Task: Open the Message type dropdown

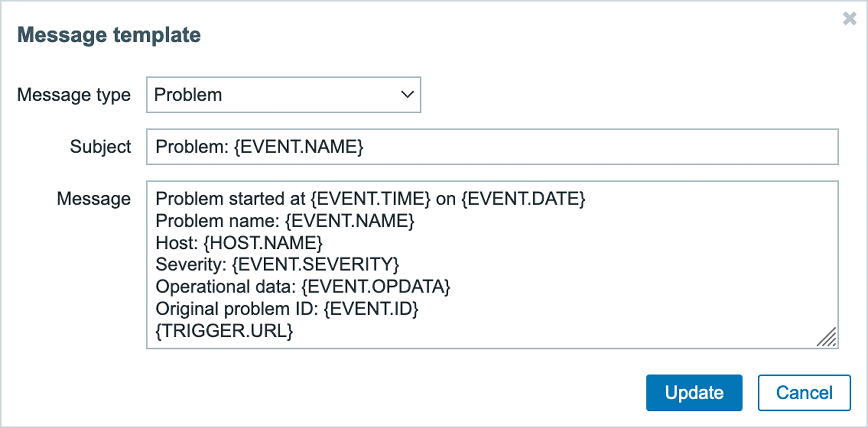Action: pos(283,95)
